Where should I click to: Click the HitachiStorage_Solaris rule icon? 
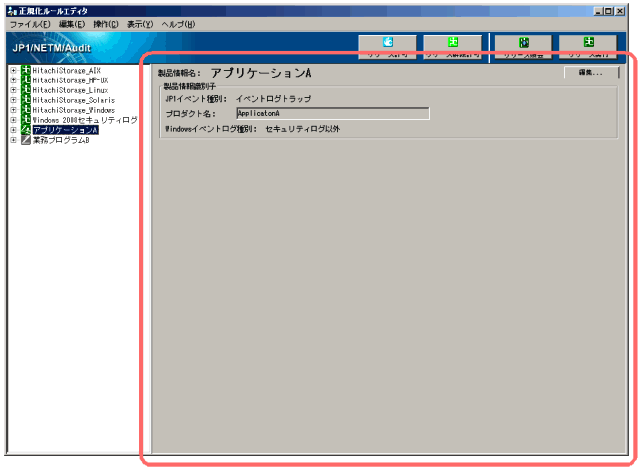tap(26, 100)
